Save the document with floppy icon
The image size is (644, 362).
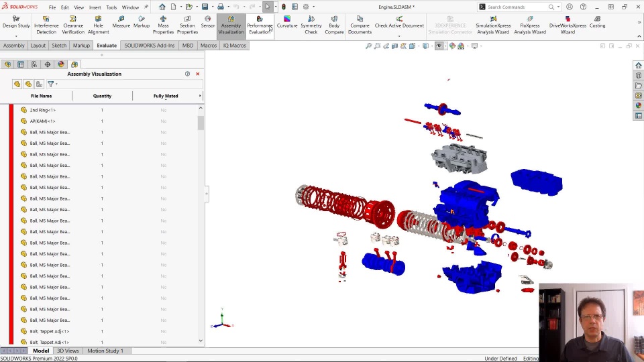click(205, 7)
